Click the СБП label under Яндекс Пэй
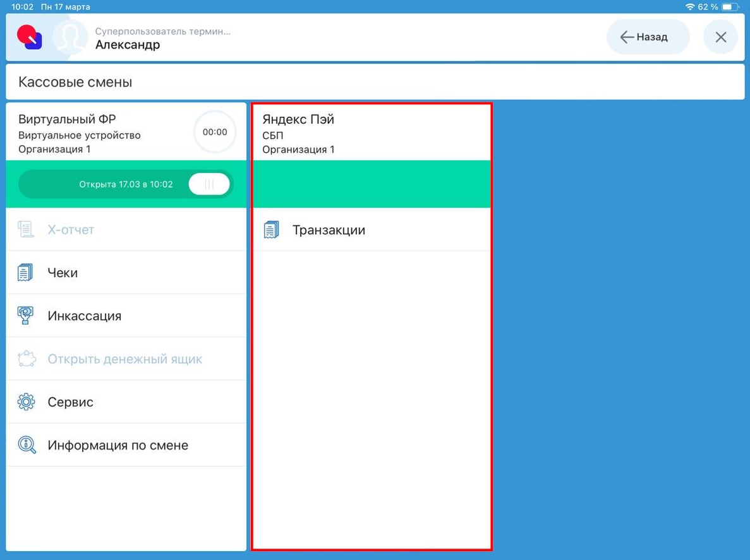750x560 pixels. [272, 136]
